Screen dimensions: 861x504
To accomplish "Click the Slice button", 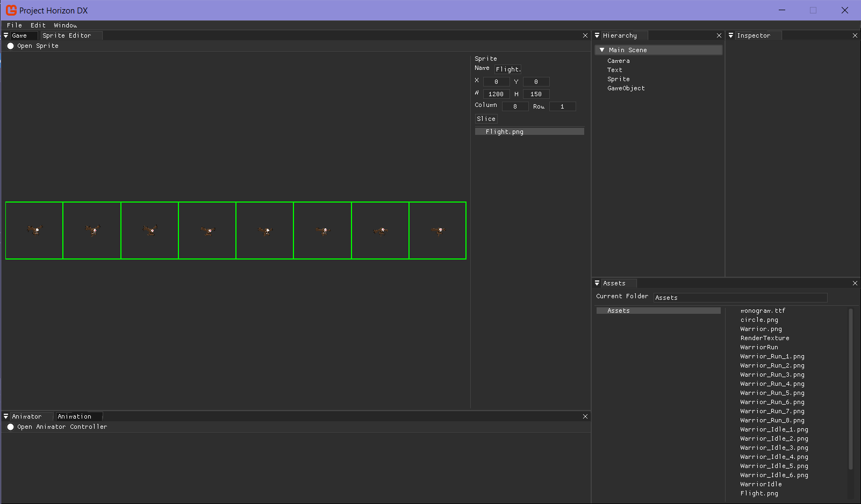I will [485, 118].
